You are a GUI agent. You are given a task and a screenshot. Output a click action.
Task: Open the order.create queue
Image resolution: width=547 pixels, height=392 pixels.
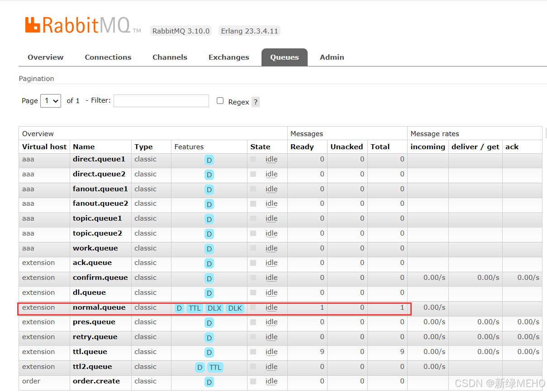96,381
